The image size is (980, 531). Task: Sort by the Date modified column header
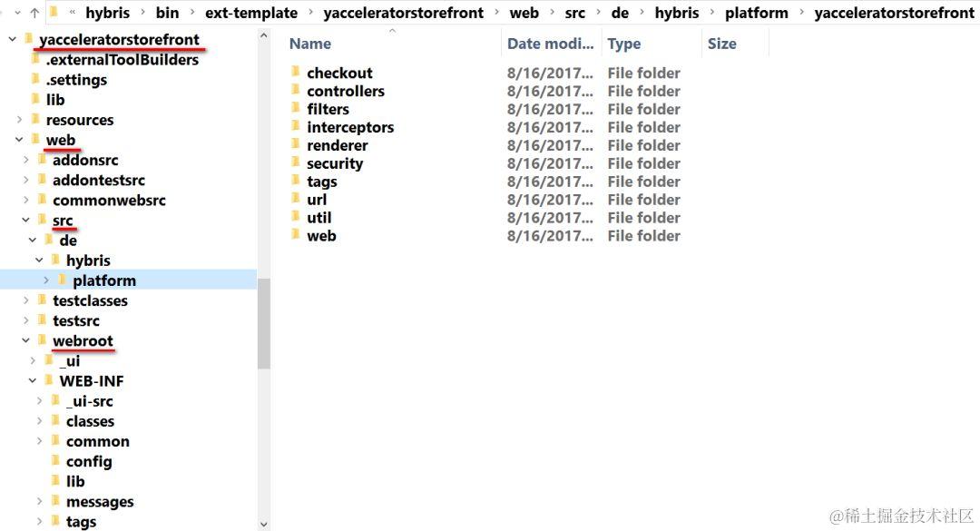pos(550,44)
